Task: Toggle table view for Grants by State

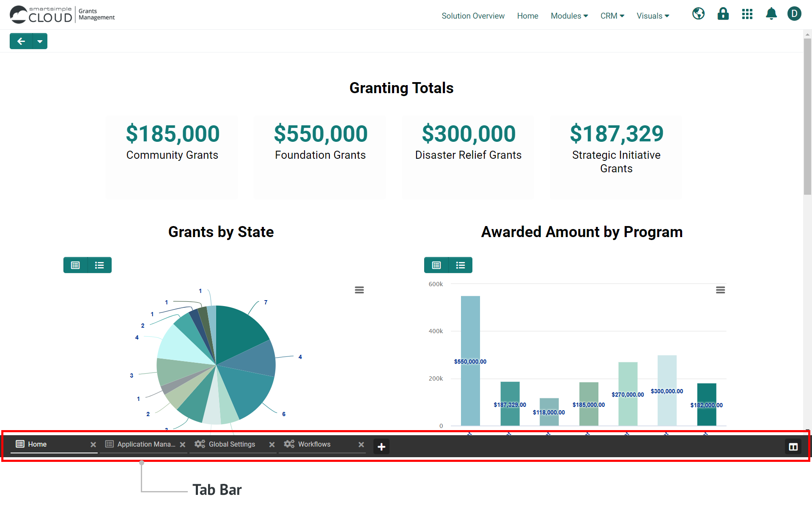Action: coord(75,265)
